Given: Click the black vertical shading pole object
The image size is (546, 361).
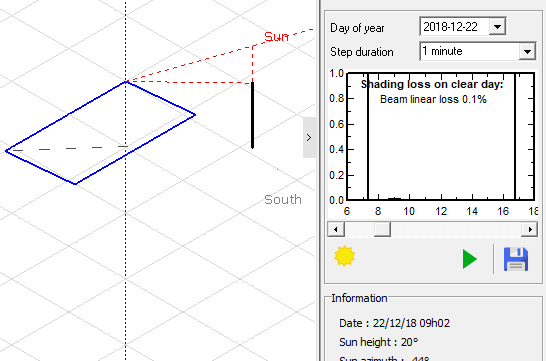Looking at the screenshot, I should (x=252, y=115).
